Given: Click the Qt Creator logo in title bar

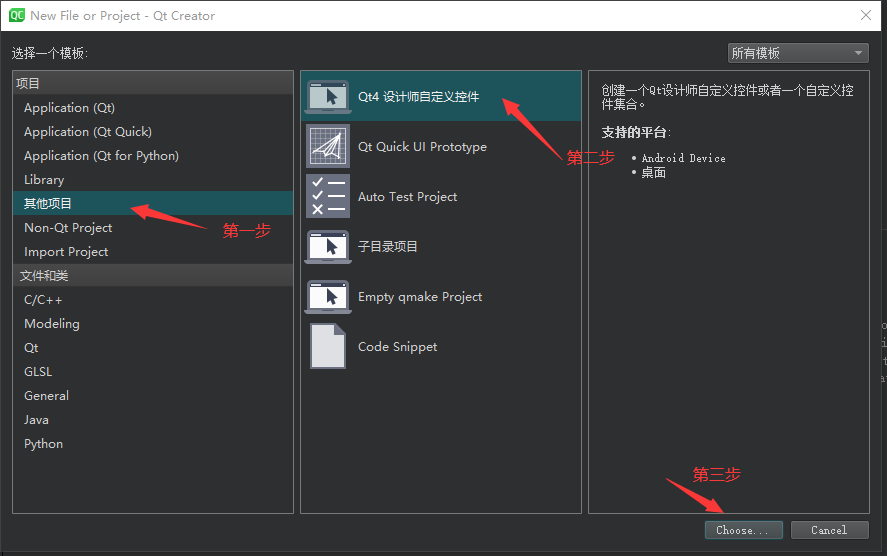Looking at the screenshot, I should coord(17,15).
